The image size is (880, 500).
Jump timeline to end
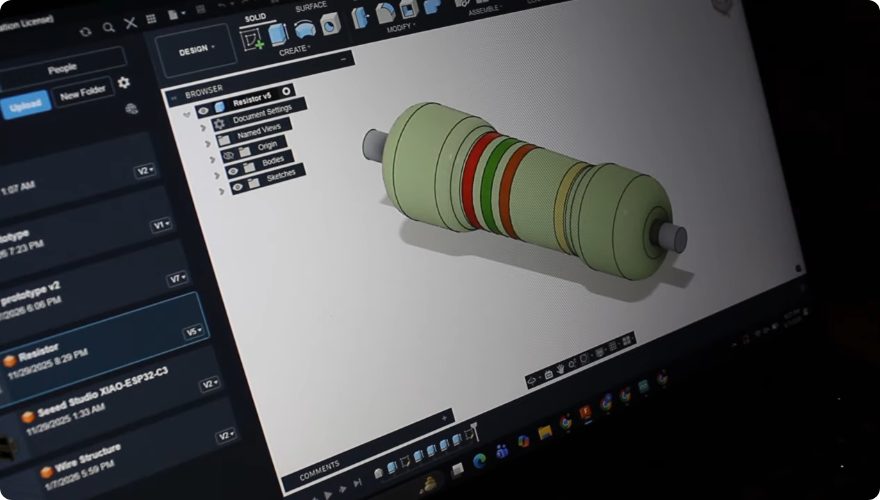(358, 483)
